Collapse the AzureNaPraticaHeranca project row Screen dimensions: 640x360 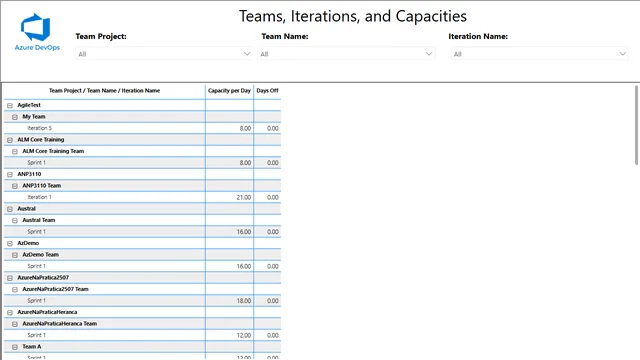10,312
